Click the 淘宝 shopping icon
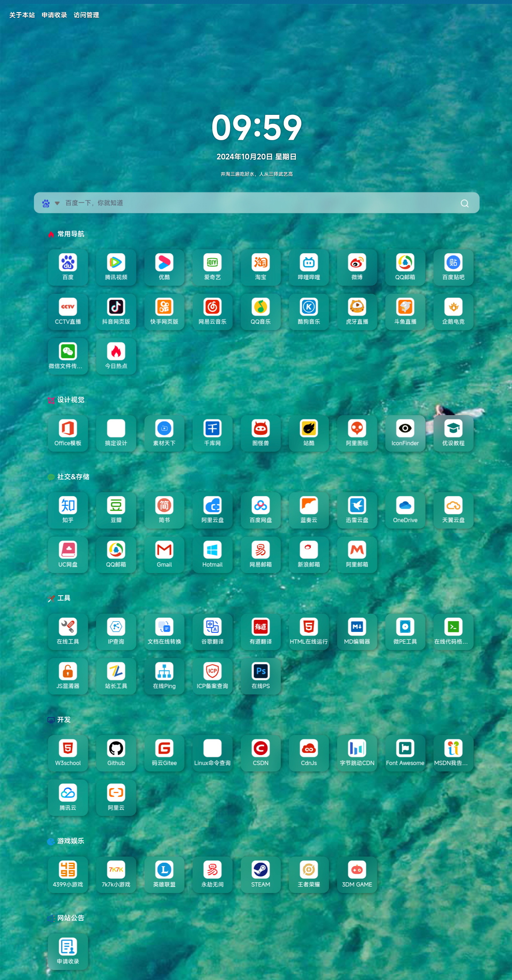Image resolution: width=512 pixels, height=980 pixels. pos(260,267)
